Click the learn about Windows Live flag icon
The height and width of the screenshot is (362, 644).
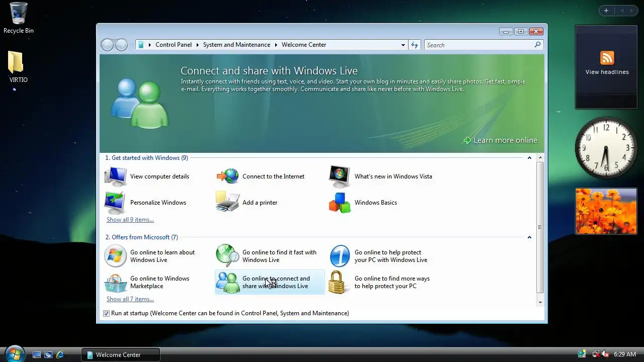[x=115, y=256]
